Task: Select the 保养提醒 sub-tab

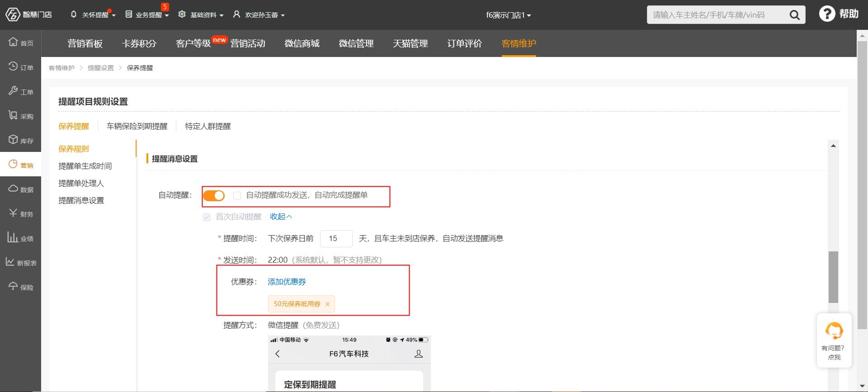Action: pos(74,126)
